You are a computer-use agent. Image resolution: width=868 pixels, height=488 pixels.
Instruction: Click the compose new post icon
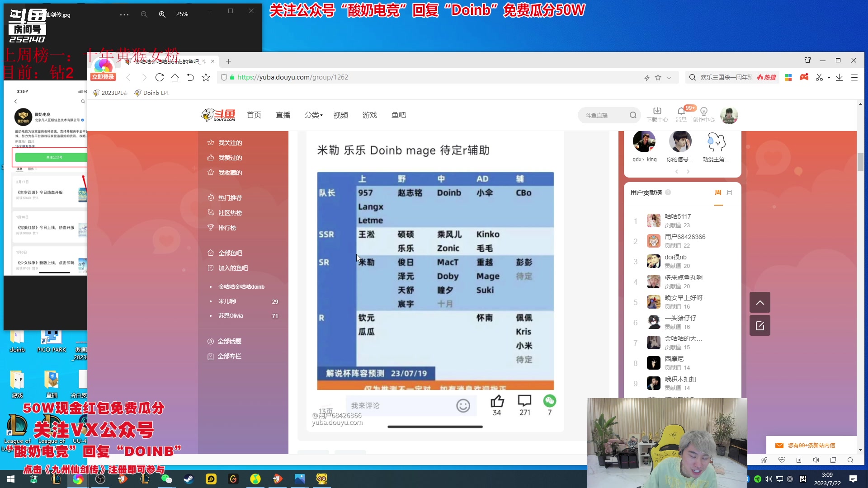760,325
